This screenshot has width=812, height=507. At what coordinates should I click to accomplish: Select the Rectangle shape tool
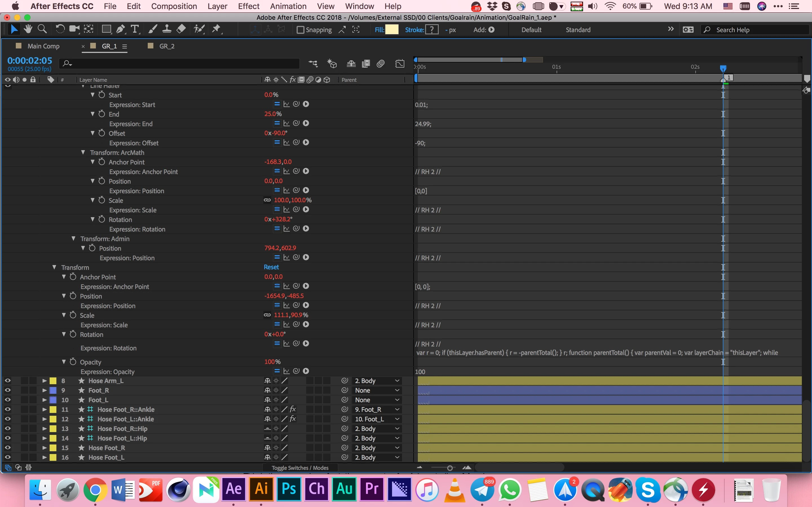pyautogui.click(x=106, y=30)
